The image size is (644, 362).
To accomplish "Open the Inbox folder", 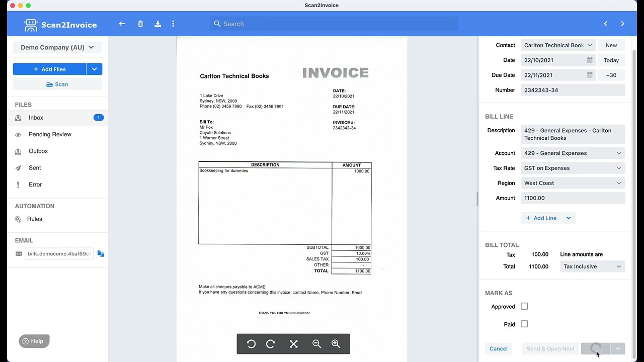I will 57,118.
